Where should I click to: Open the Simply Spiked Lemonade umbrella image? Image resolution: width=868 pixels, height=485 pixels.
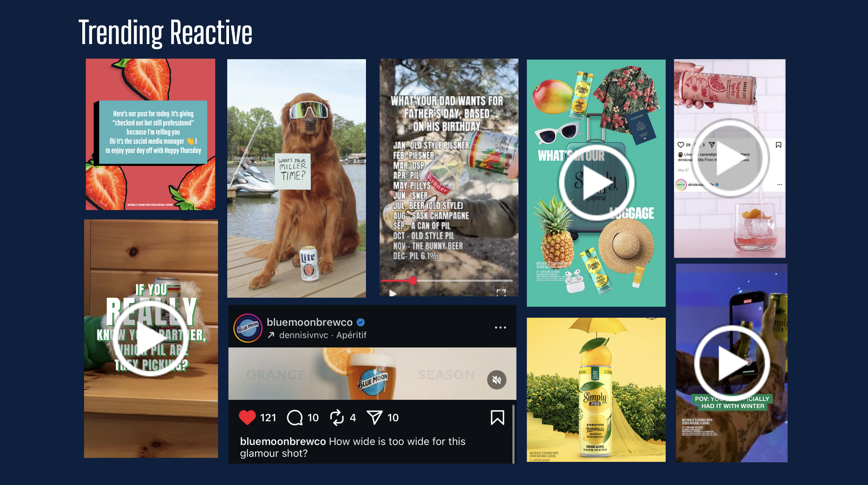point(596,389)
